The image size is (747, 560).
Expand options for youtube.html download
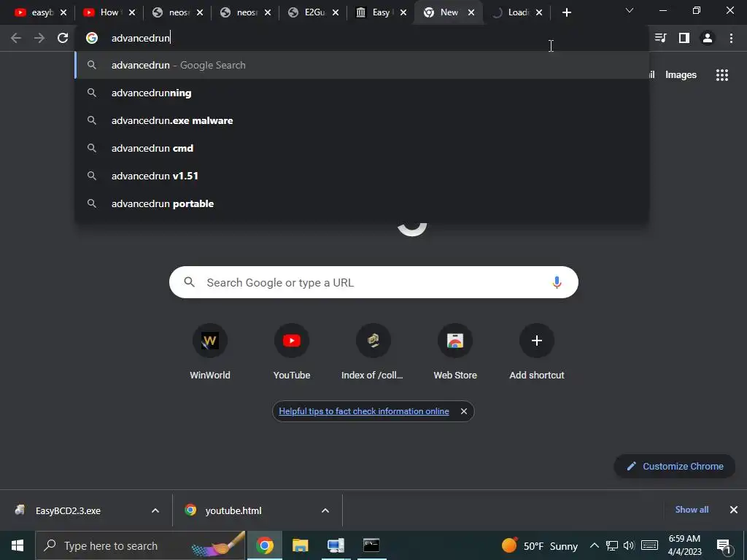point(325,510)
